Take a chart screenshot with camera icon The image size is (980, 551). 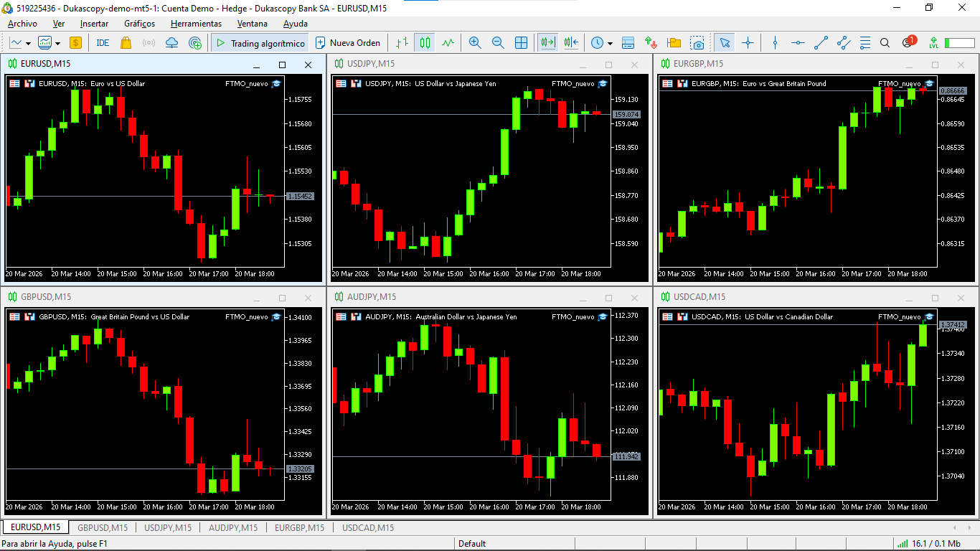click(x=697, y=43)
